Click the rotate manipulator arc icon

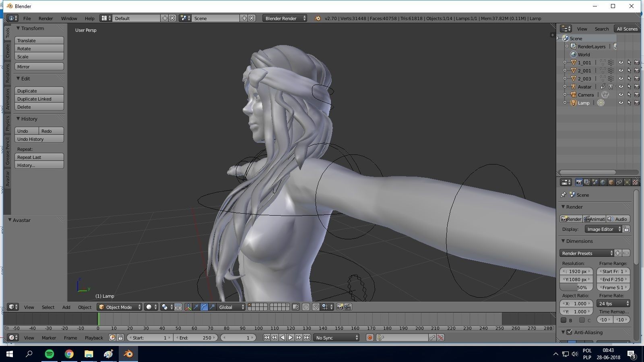[204, 307]
